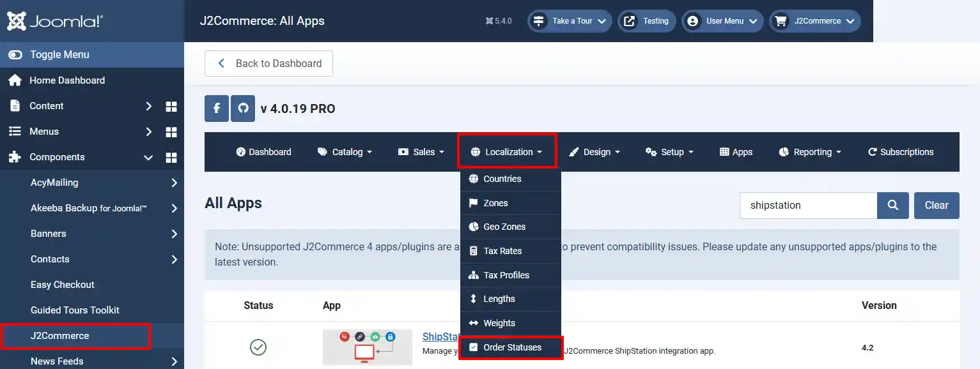Image resolution: width=980 pixels, height=369 pixels.
Task: Expand the Content submenu chevron
Action: [148, 106]
